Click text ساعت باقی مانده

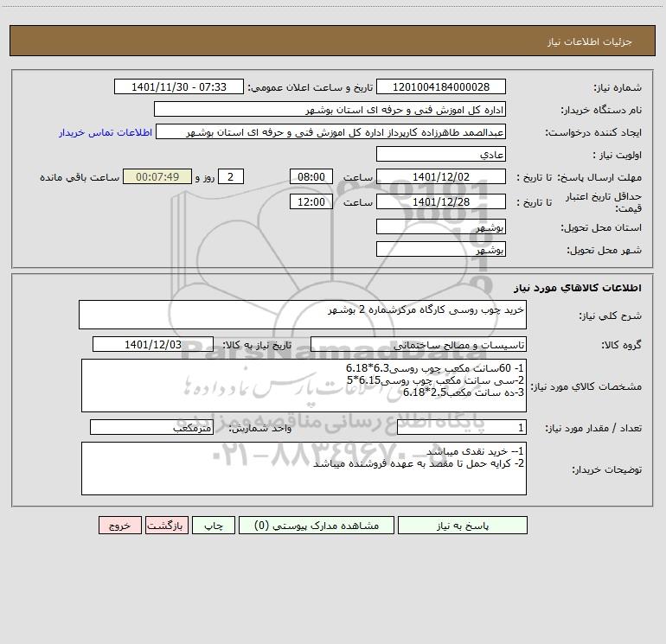(80, 177)
